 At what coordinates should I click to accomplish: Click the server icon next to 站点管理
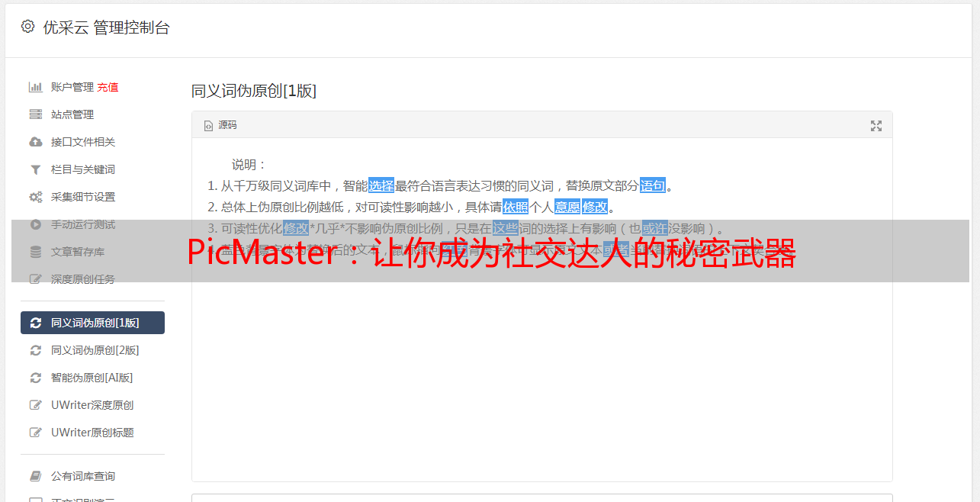pyautogui.click(x=35, y=114)
